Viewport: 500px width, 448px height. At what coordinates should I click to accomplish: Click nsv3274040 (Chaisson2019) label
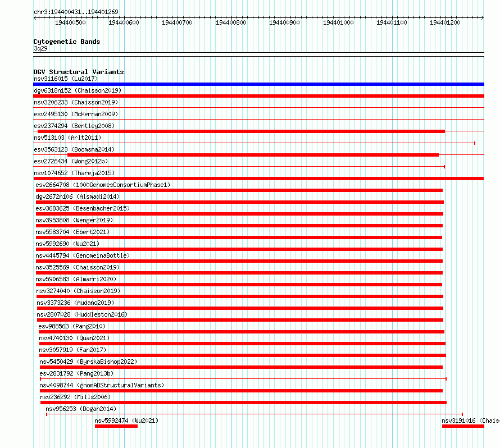78,291
